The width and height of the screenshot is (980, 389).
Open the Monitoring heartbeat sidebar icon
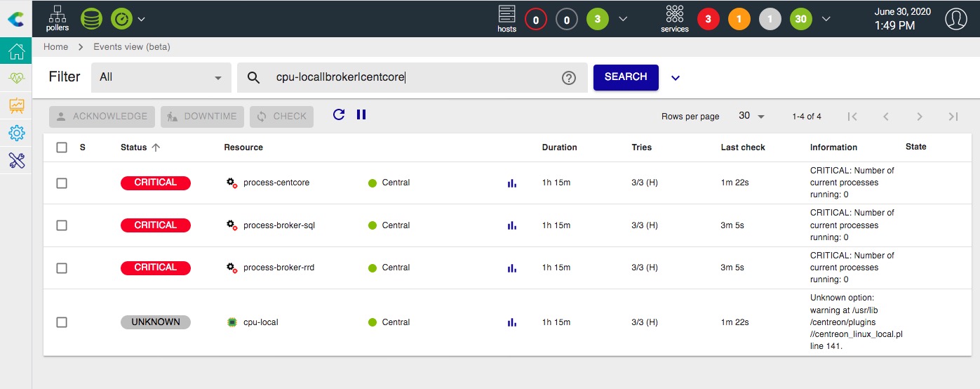(x=16, y=79)
